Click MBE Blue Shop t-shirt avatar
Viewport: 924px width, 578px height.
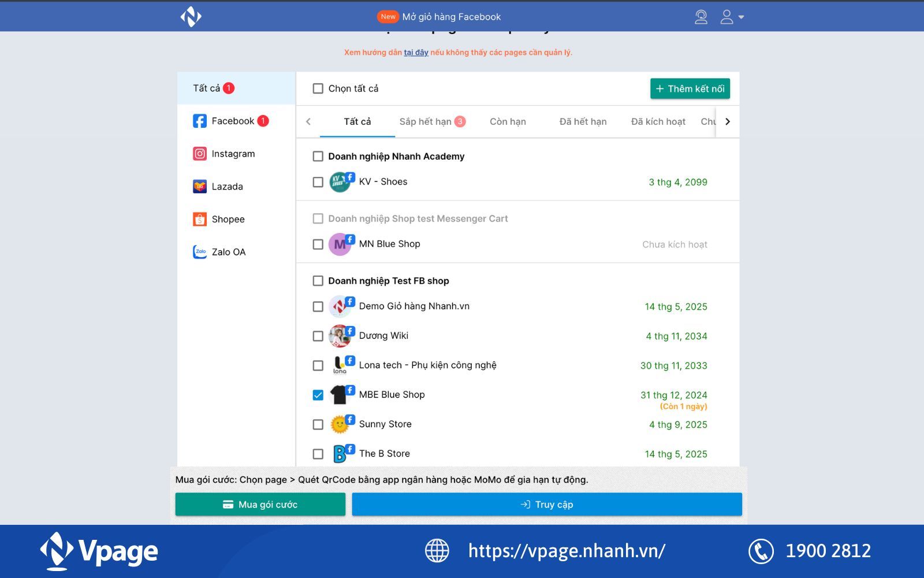coord(340,395)
